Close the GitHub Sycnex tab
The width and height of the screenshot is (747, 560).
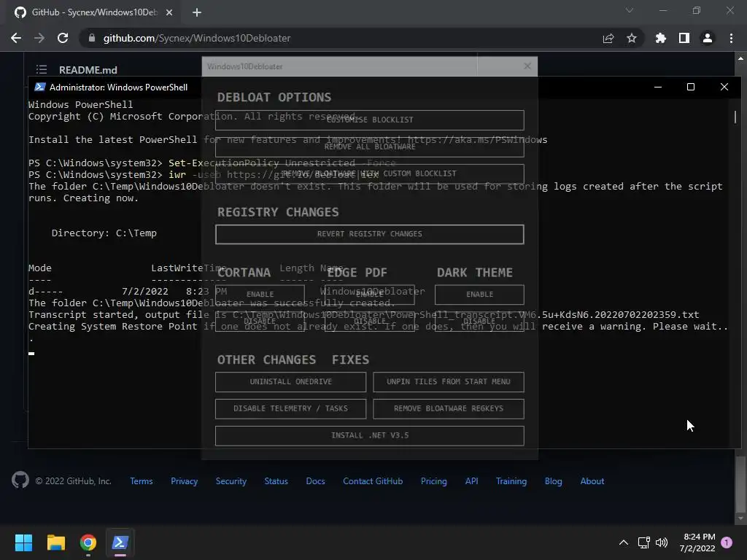(169, 12)
